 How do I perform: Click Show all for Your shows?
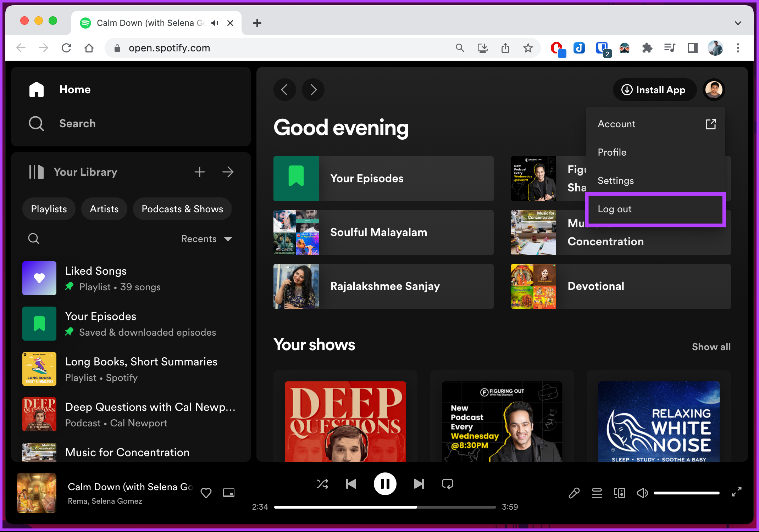(711, 347)
